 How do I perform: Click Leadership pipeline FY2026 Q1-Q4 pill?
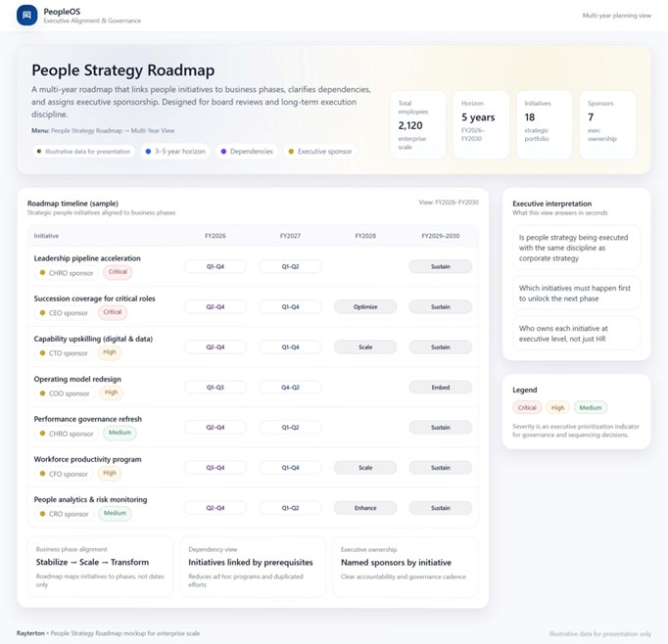click(215, 266)
